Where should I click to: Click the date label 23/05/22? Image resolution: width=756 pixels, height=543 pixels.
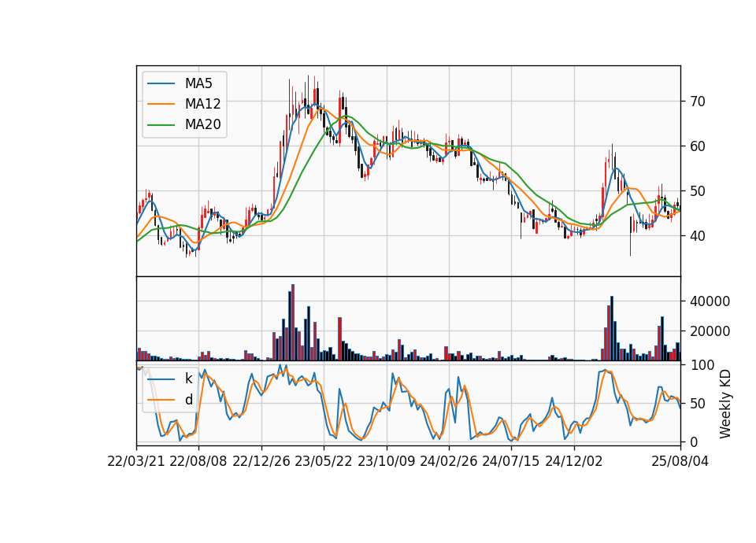point(324,461)
